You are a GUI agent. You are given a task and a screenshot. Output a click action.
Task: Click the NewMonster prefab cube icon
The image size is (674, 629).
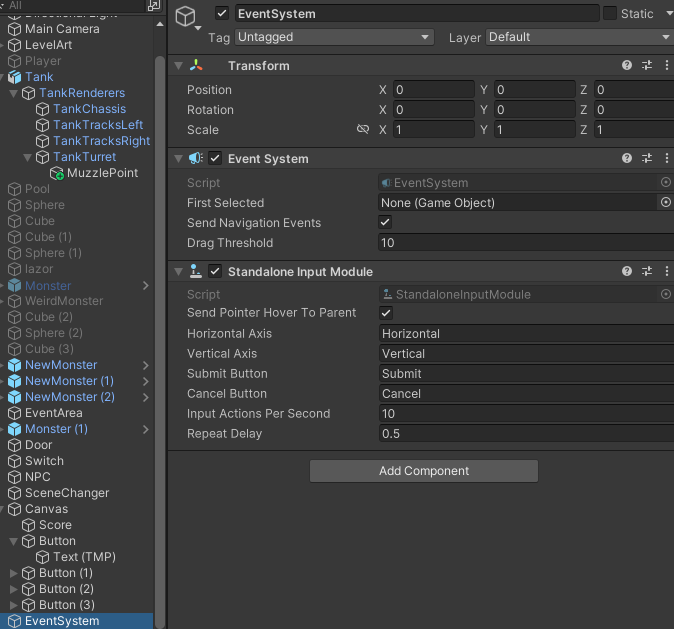[14, 365]
